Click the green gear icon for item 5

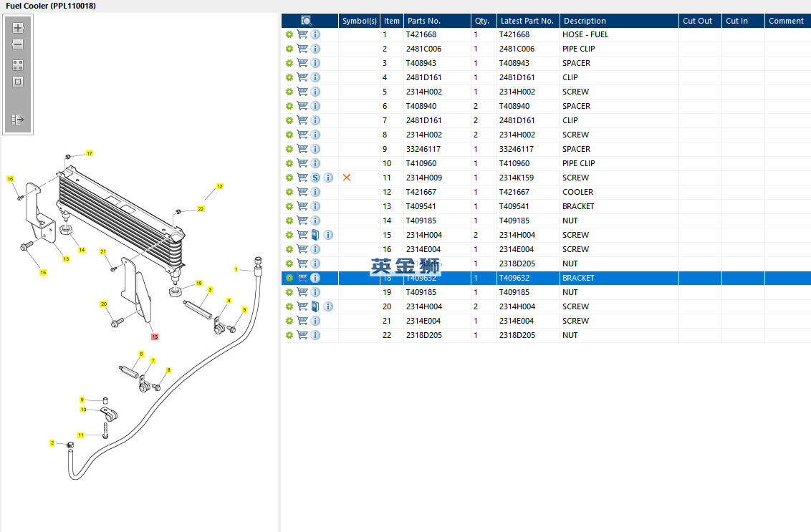[289, 92]
